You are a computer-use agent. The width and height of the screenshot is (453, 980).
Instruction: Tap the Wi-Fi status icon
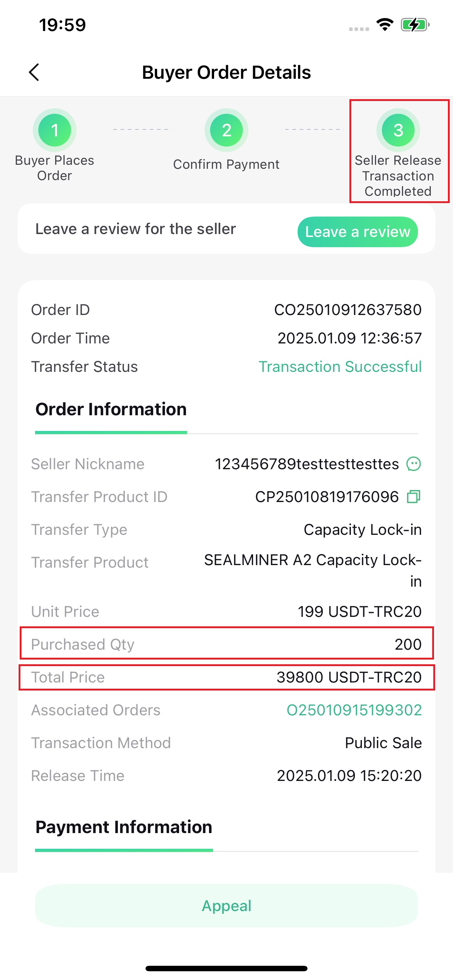[x=384, y=25]
